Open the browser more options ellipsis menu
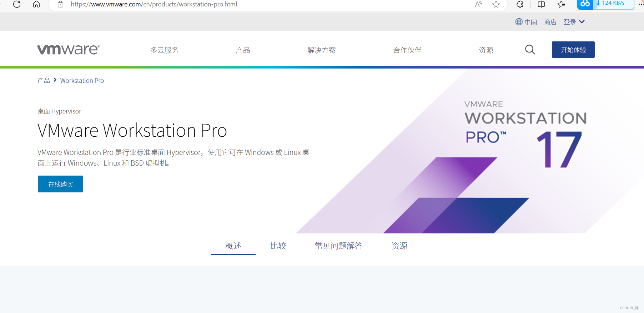Viewport: 644px width, 313px height. pos(641,4)
